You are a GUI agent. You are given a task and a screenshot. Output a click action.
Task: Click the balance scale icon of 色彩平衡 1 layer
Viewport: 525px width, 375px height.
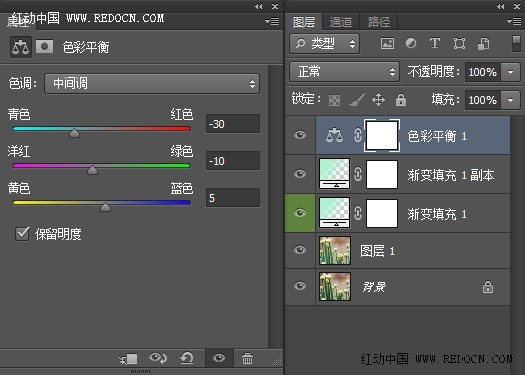point(334,135)
